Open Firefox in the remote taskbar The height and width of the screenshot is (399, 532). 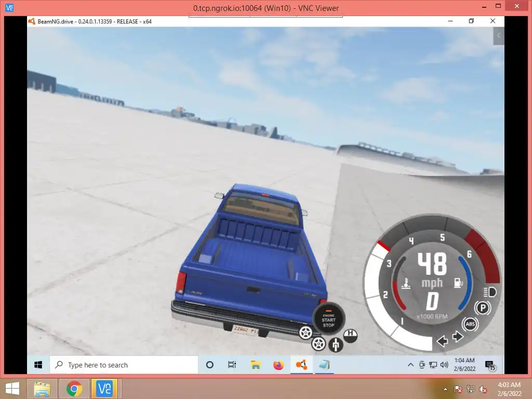click(x=278, y=365)
